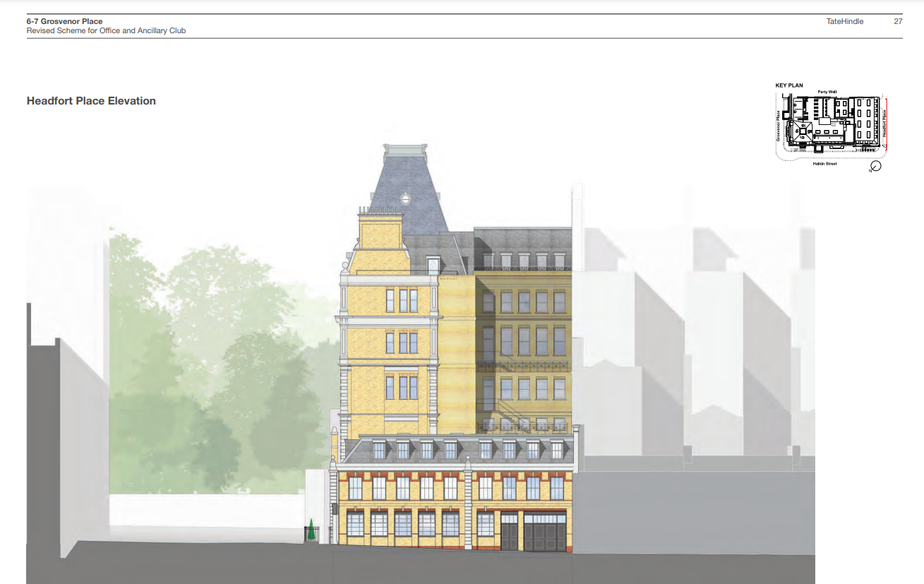Click the large dark double garage door
Image resolution: width=924 pixels, height=584 pixels.
(x=544, y=532)
